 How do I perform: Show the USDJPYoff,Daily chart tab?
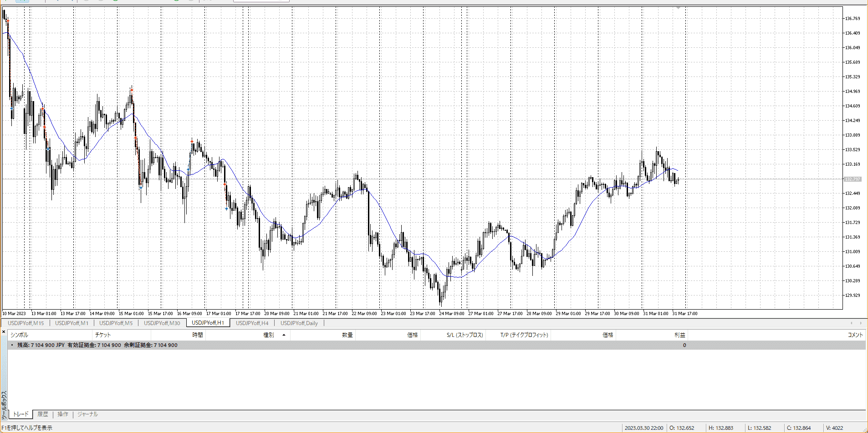[x=299, y=323]
